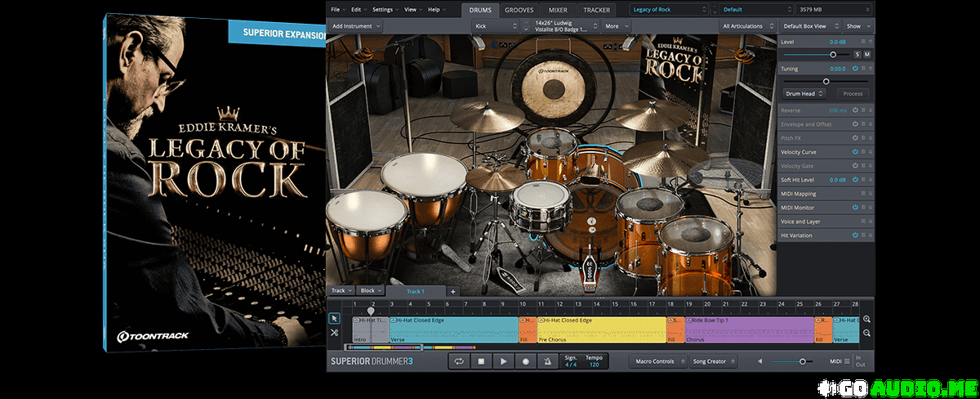Screen dimensions: 980x399
Task: Switch to the TRACKER tab
Action: tap(597, 10)
